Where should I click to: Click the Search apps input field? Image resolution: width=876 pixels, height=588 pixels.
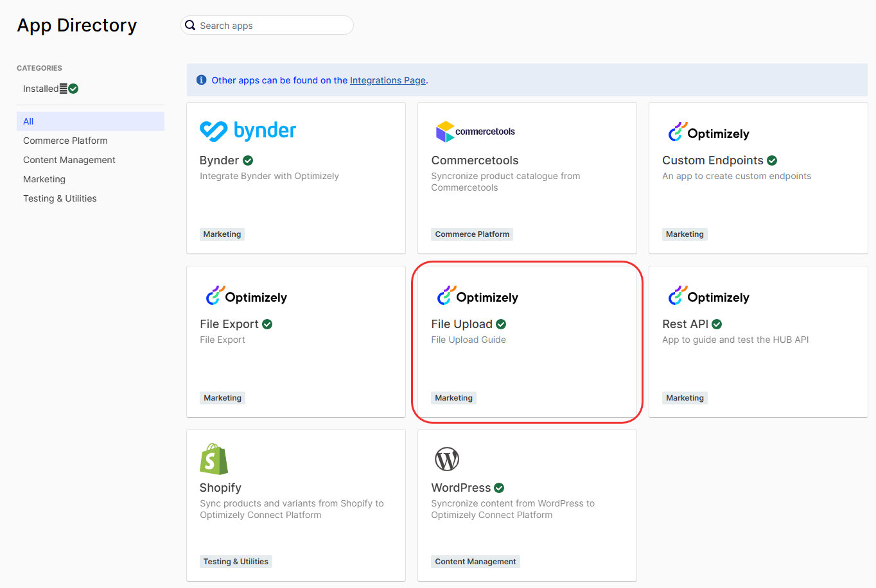pyautogui.click(x=267, y=25)
